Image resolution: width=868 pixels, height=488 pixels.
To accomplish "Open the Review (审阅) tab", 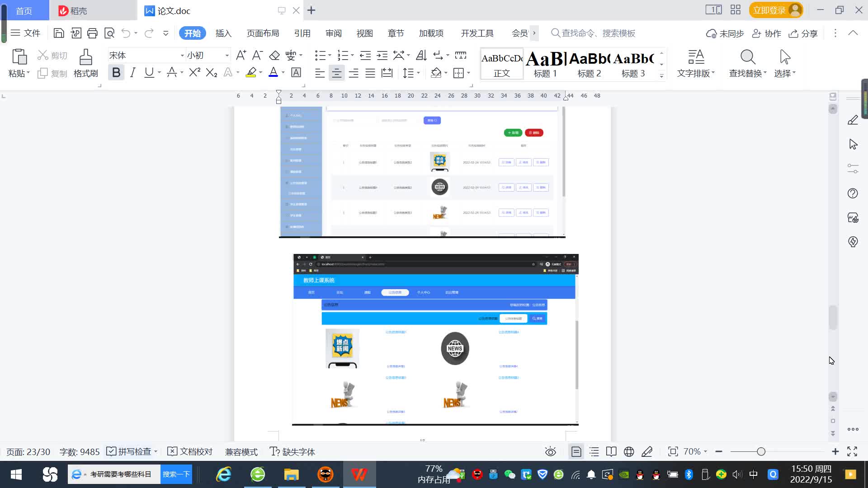I will point(333,33).
